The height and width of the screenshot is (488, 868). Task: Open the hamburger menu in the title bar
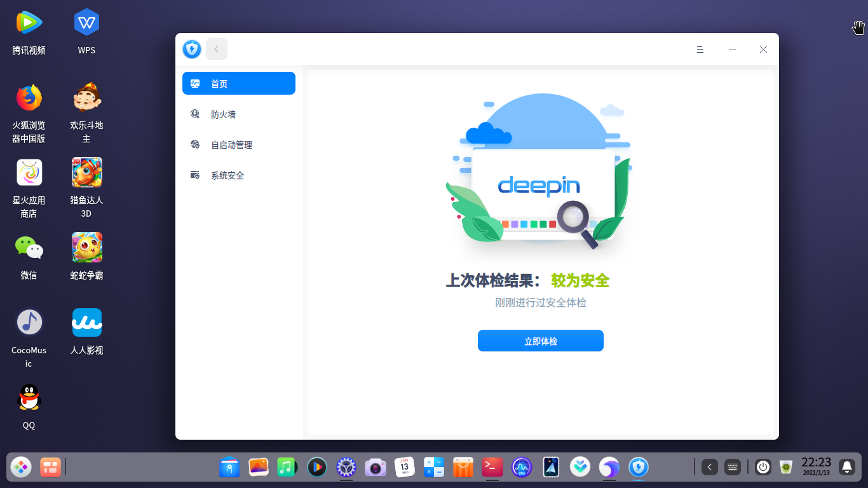pos(700,49)
